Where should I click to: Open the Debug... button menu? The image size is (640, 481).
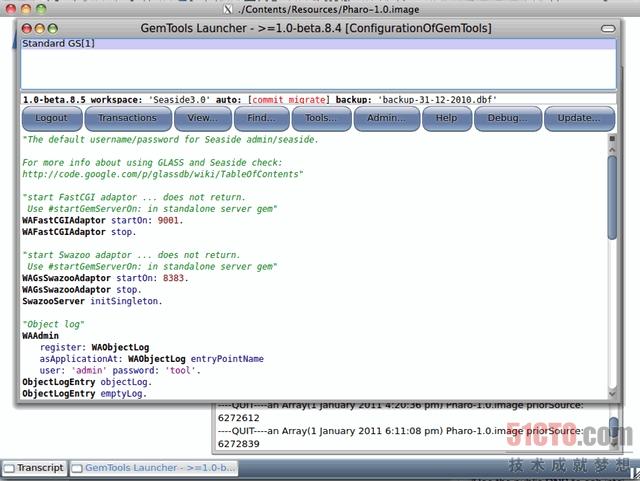pos(508,118)
